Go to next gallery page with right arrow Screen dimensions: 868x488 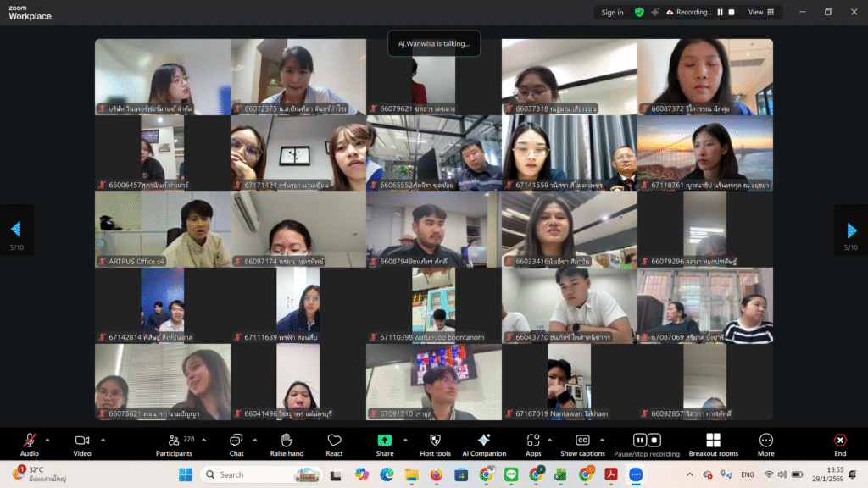point(851,230)
